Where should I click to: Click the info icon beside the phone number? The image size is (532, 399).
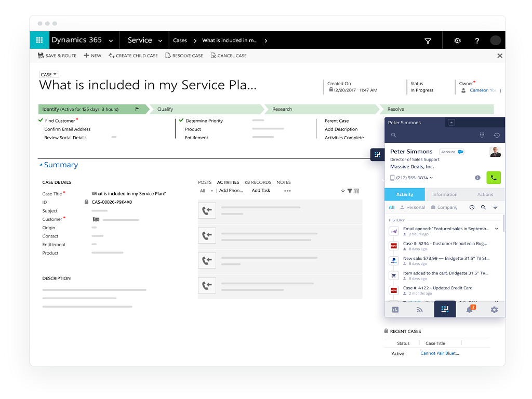(x=477, y=178)
